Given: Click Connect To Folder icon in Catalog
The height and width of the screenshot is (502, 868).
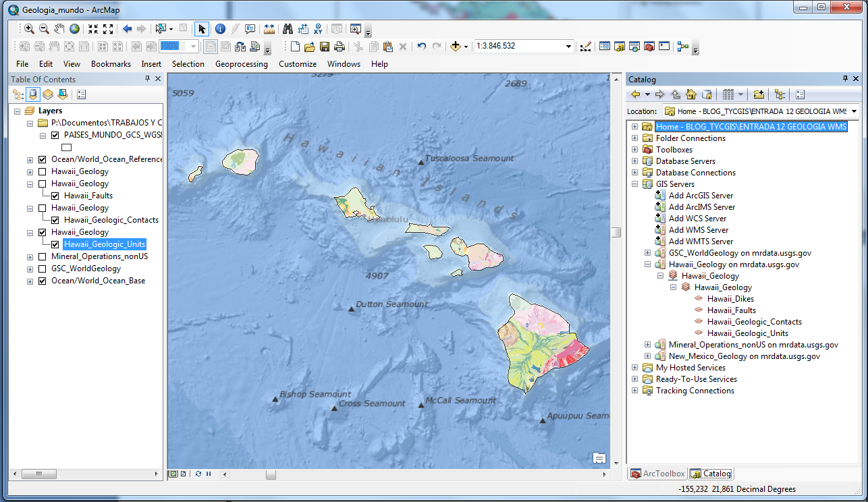Looking at the screenshot, I should pos(759,94).
